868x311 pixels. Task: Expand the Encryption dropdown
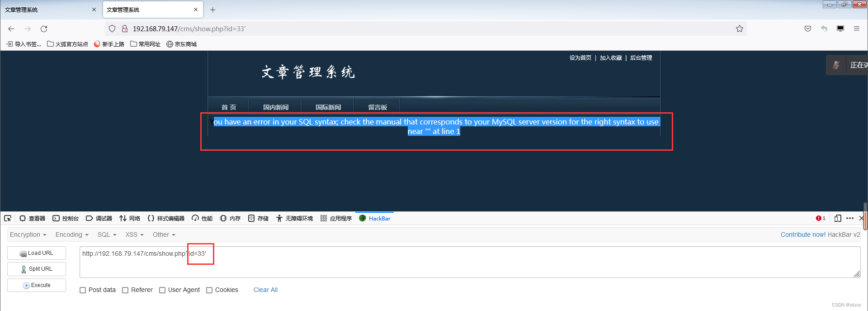click(28, 234)
